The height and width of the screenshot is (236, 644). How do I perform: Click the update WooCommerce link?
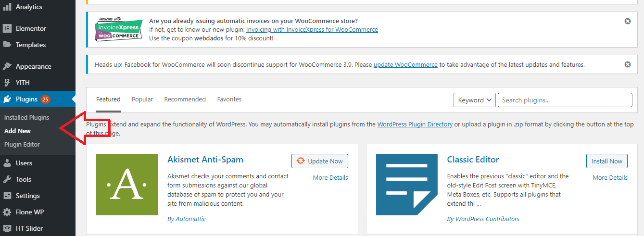click(405, 64)
